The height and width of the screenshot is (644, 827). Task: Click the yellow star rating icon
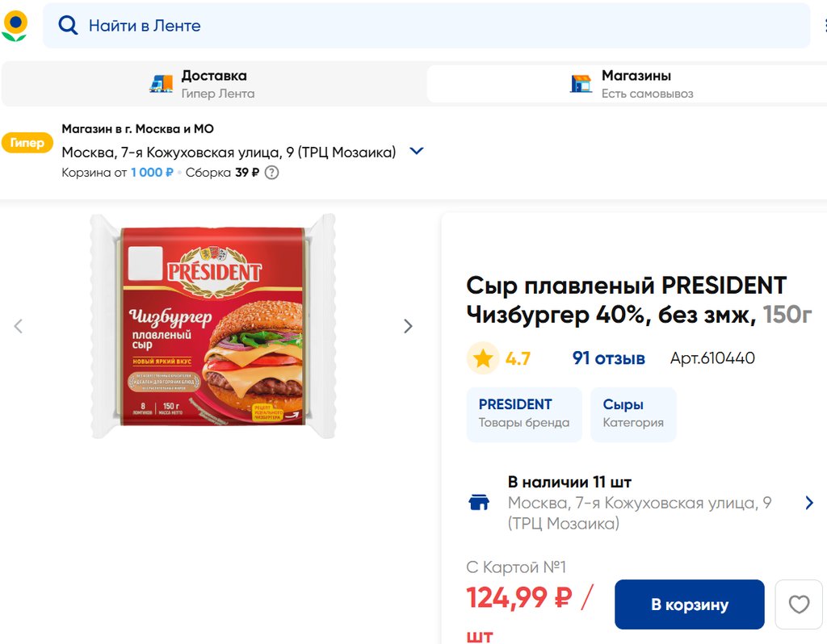[x=483, y=358]
